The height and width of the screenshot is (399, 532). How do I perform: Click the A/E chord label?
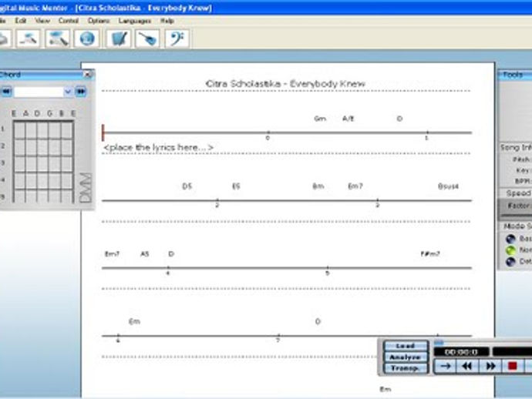click(348, 119)
